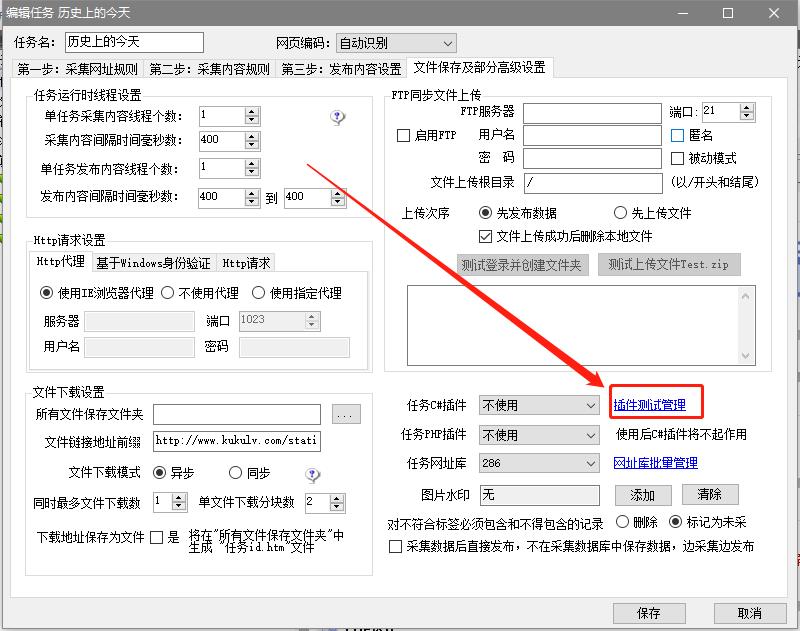Choose 不使用代理 option

(x=167, y=293)
